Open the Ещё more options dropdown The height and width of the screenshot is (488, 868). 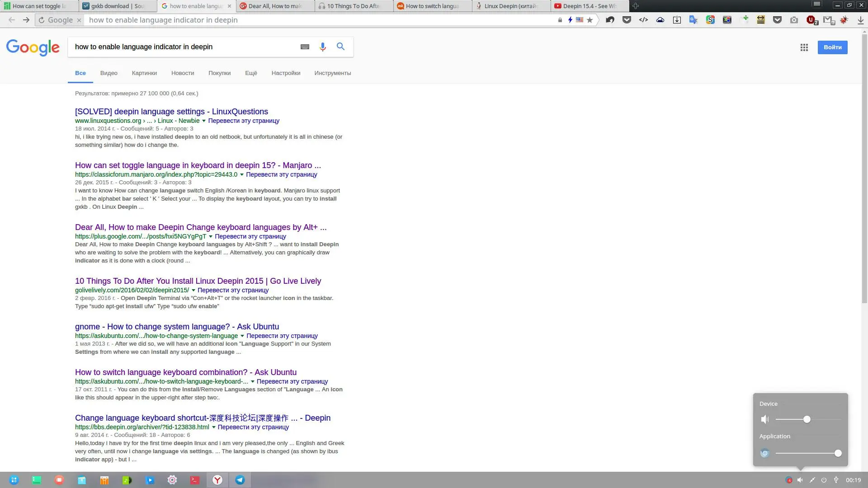(251, 73)
